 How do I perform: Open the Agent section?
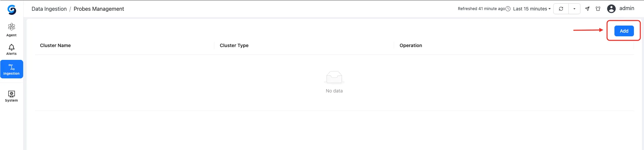[11, 30]
